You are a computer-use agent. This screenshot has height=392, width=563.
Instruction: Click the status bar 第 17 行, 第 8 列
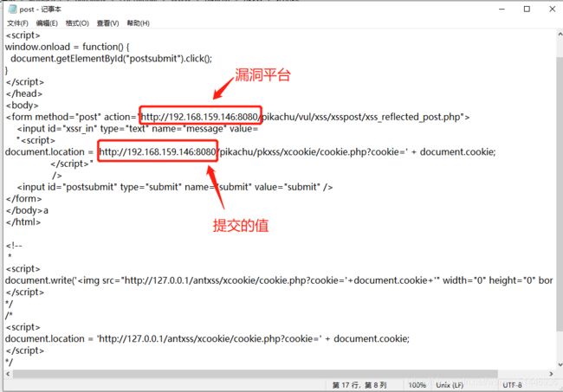359,385
